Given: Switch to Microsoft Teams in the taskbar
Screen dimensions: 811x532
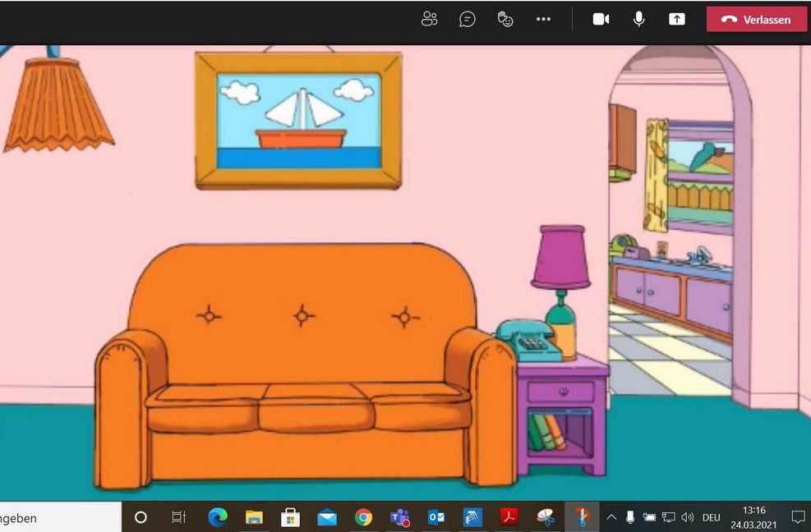Looking at the screenshot, I should [x=400, y=517].
